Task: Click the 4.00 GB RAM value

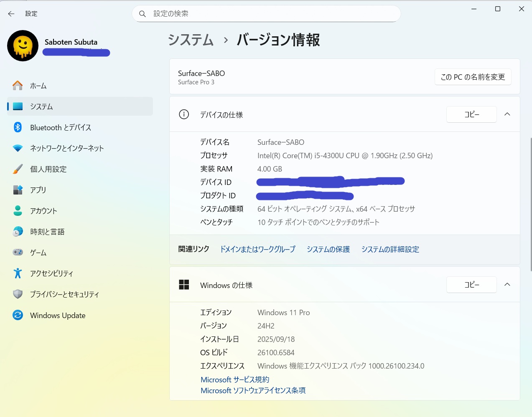Action: point(270,169)
